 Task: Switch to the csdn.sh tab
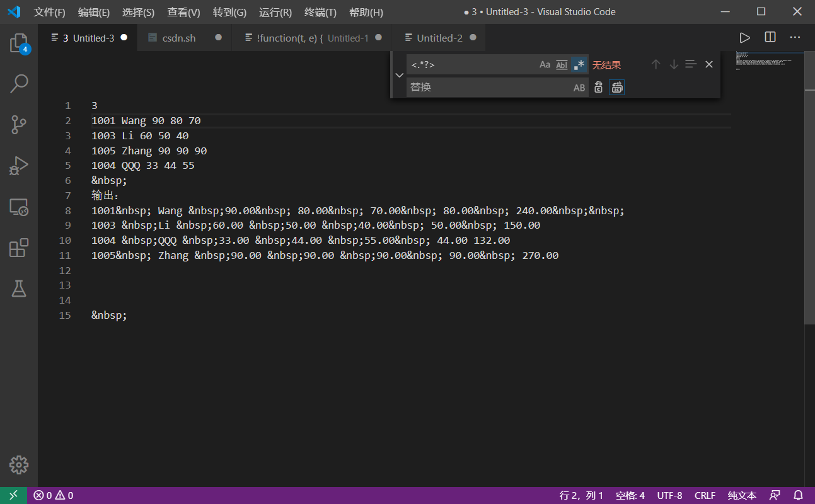pos(185,38)
